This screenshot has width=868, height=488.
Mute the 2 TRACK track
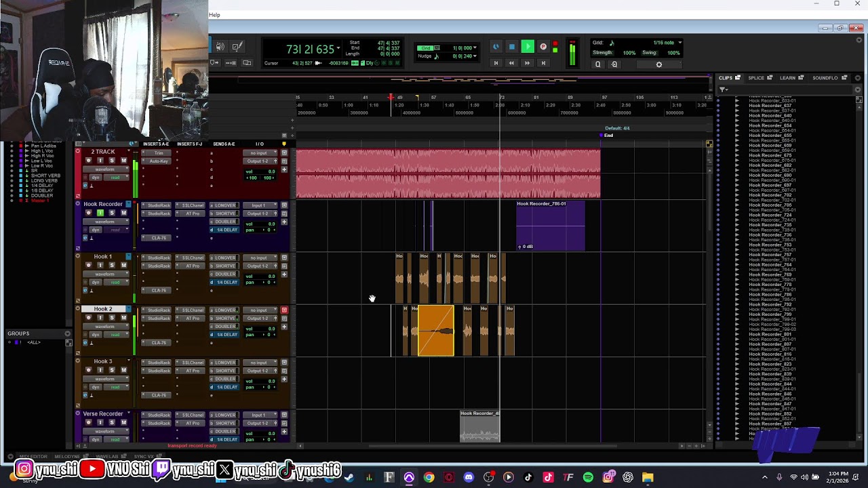pyautogui.click(x=123, y=161)
